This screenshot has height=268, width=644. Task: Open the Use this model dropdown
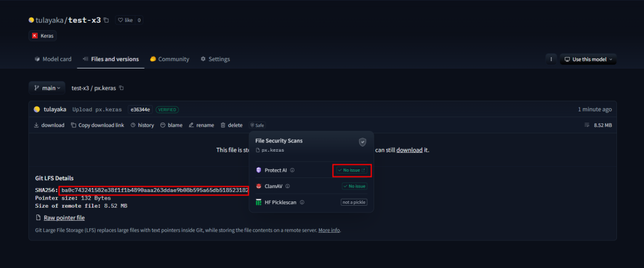588,59
